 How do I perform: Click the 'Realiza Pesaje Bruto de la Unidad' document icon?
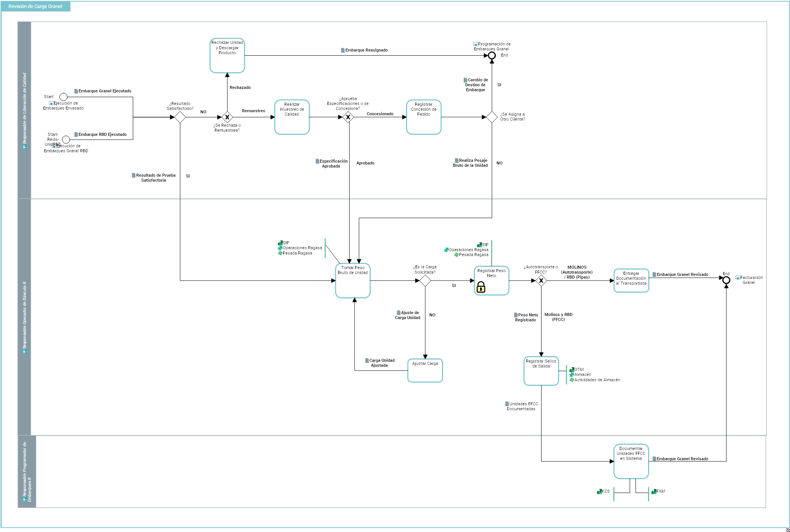(x=456, y=161)
